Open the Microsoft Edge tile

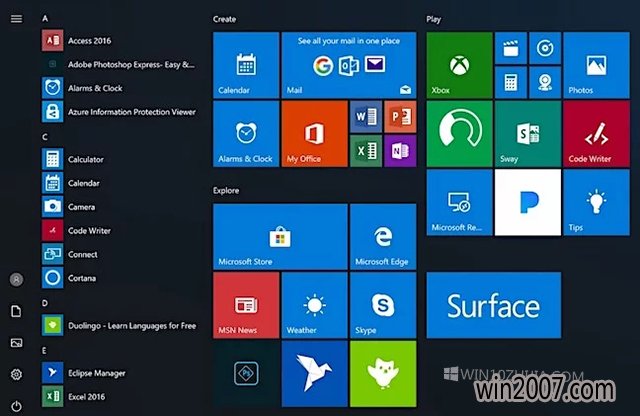[x=383, y=237]
